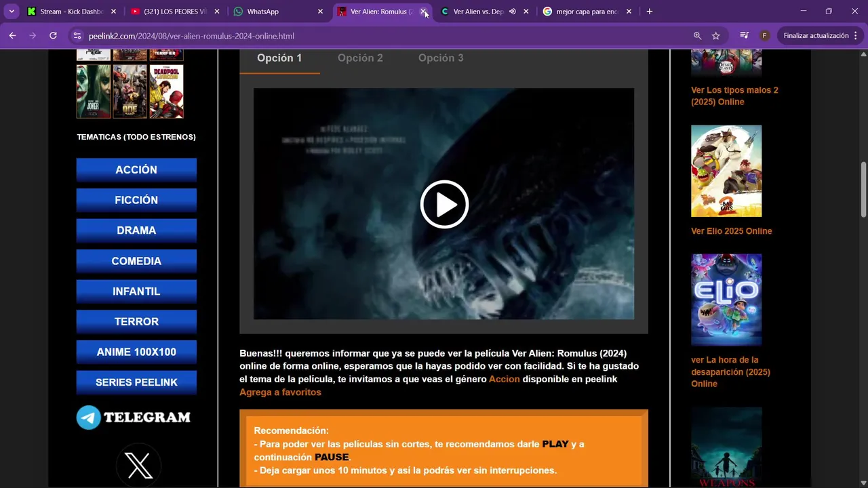Click the page vertical scrollbar
This screenshot has width=868, height=488.
coord(863,190)
